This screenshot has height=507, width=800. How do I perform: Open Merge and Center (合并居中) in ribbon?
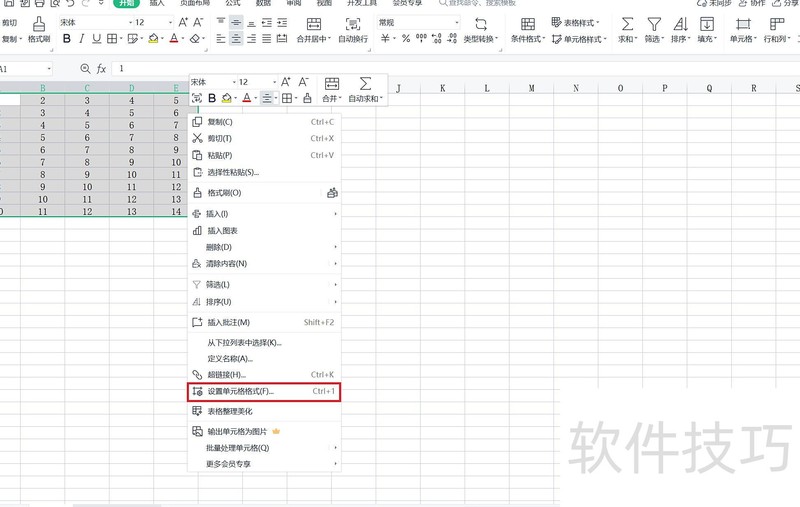click(x=314, y=30)
